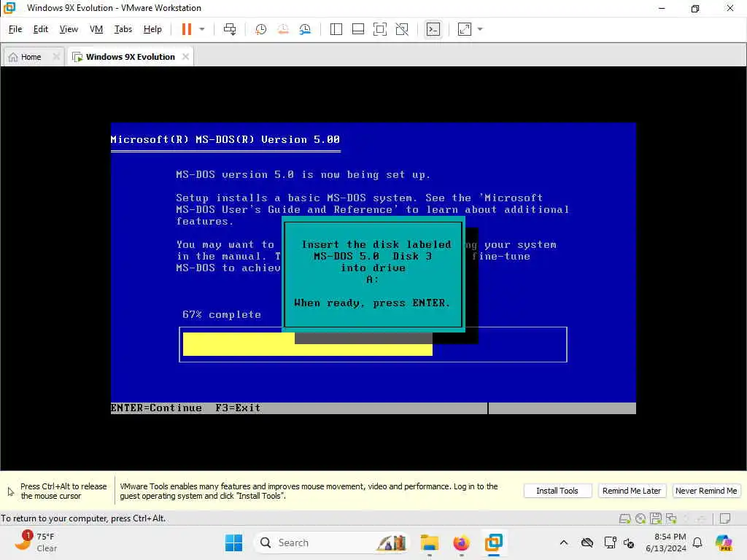
Task: Toggle the library sidebar panel
Action: coord(336,29)
